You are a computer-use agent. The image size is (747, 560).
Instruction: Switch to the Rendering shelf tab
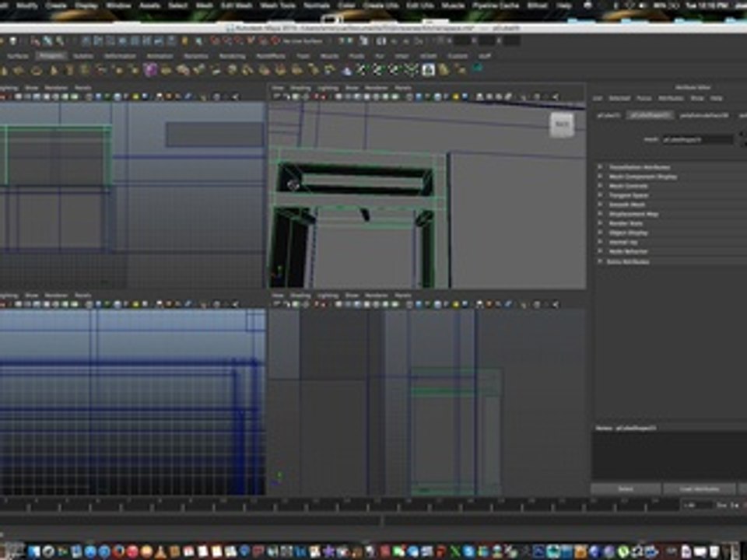[x=232, y=56]
